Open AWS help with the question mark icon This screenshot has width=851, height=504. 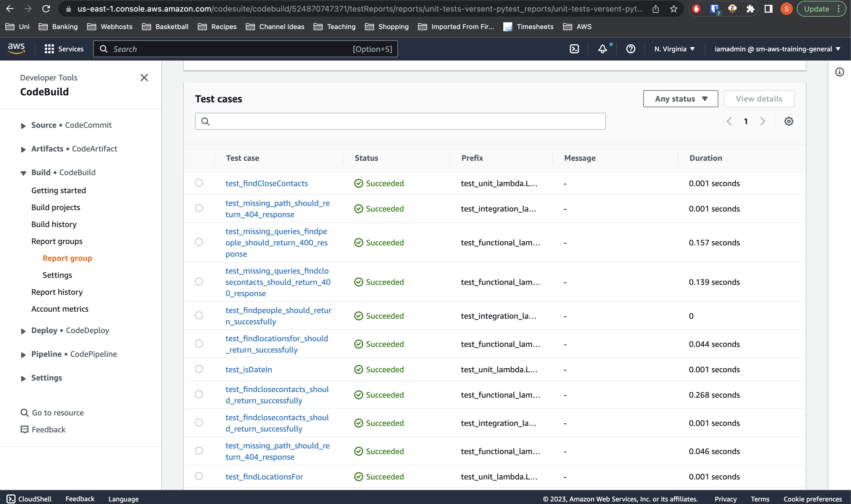(631, 49)
